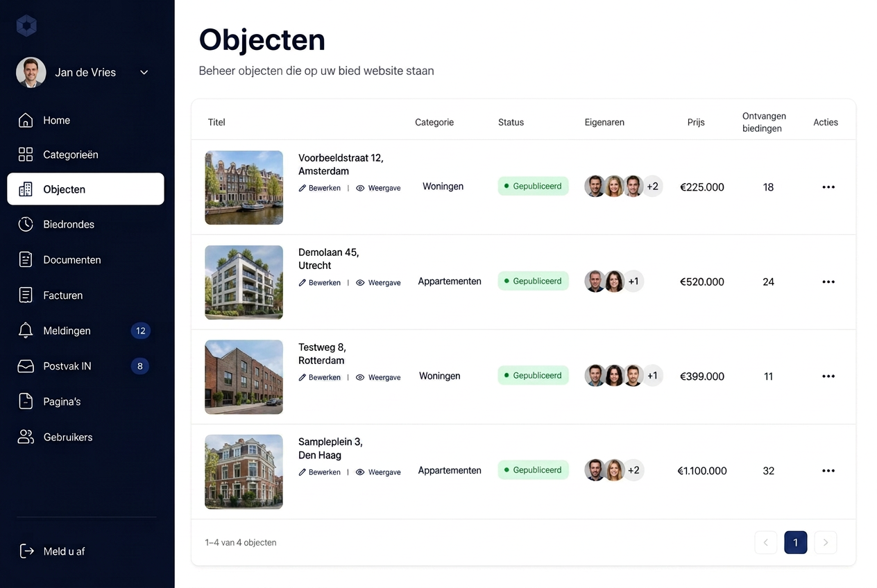The height and width of the screenshot is (588, 877).
Task: Open the Voorbeeldstraat 12 canal house thumbnail
Action: pos(244,187)
